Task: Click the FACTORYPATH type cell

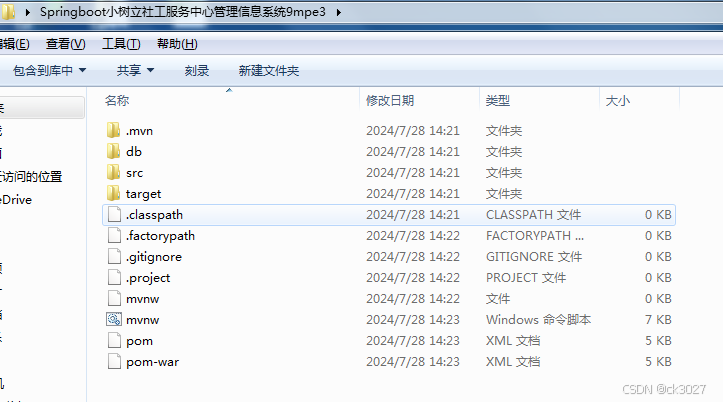Action: (535, 236)
